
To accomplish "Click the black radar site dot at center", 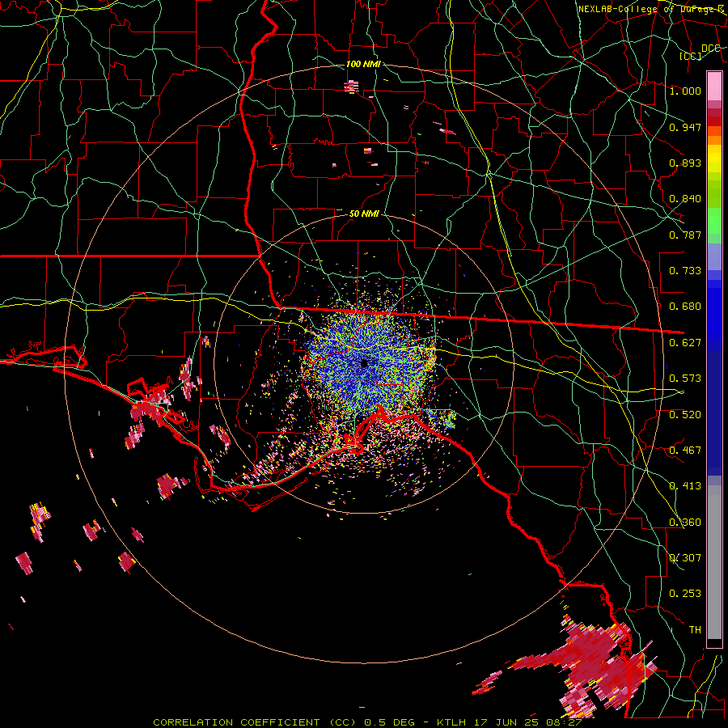I will tap(364, 363).
